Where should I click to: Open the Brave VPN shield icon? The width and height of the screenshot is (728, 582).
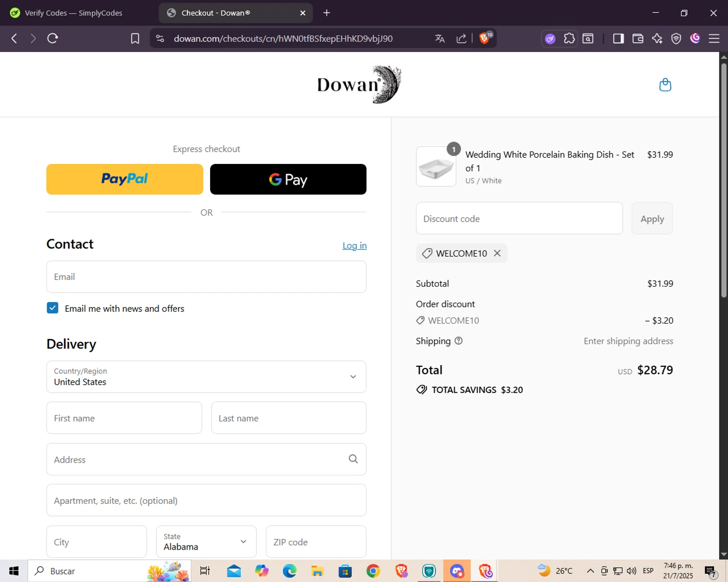pos(676,38)
